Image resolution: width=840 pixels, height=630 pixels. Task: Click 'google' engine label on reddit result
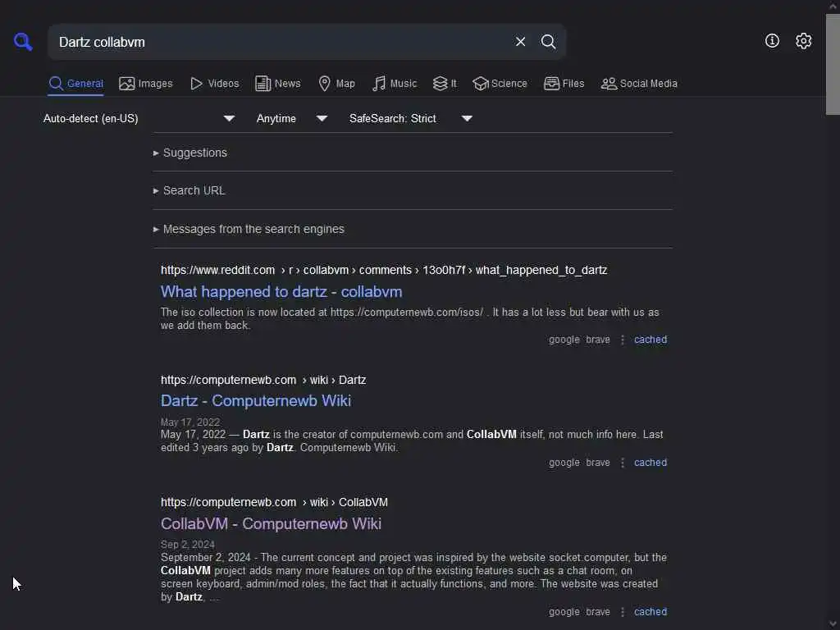564,340
